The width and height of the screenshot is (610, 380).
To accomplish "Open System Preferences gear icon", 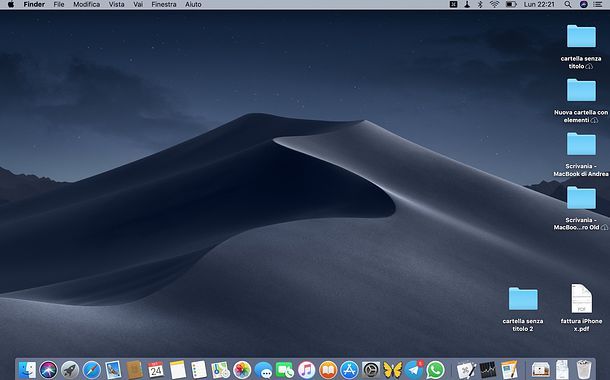I will [x=371, y=369].
